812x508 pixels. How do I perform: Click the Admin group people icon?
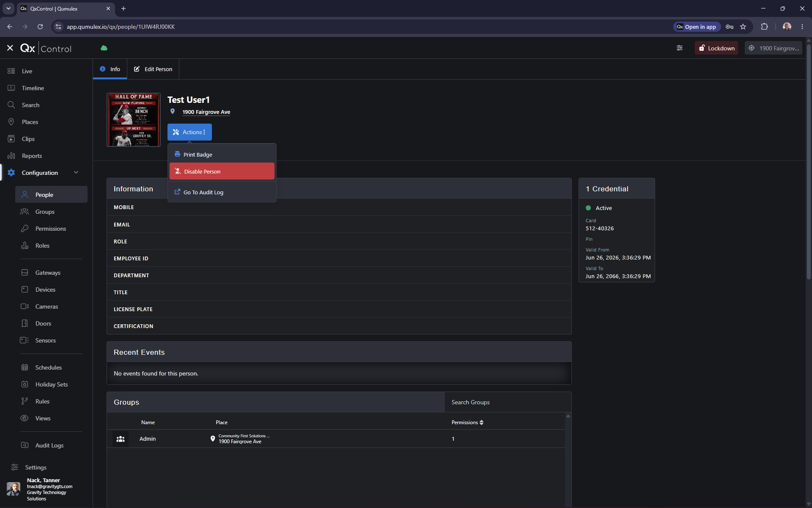[x=121, y=439]
